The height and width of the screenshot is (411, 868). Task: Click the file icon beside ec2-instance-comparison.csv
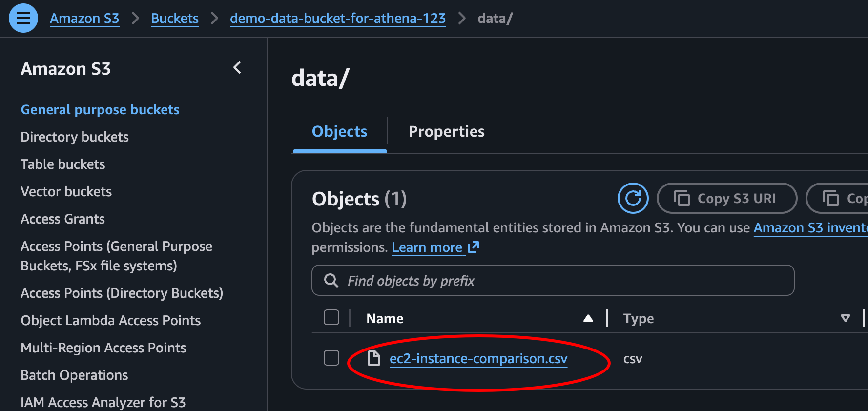374,358
